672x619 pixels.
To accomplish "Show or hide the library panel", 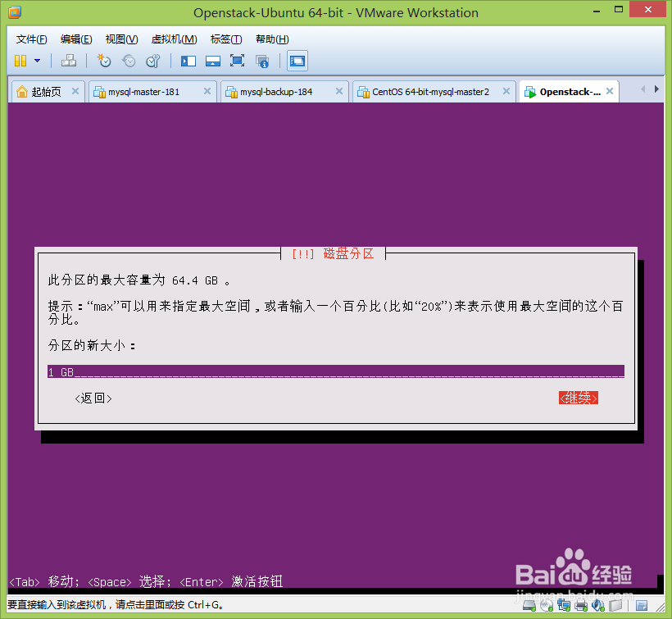I will point(188,61).
